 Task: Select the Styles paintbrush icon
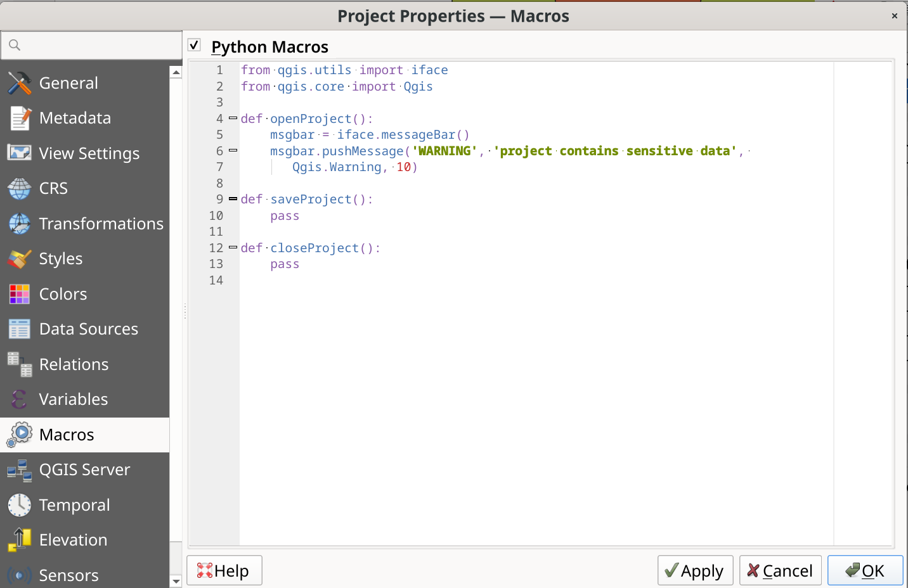click(19, 259)
